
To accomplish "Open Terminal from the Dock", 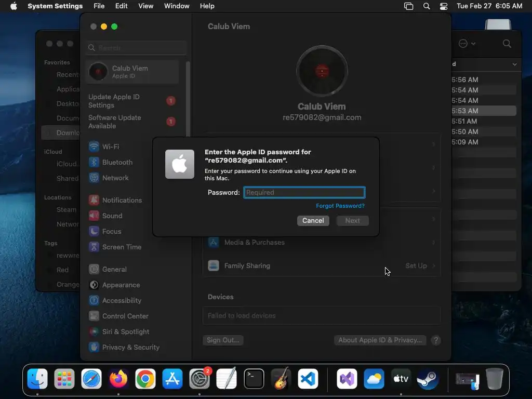I will tap(254, 379).
